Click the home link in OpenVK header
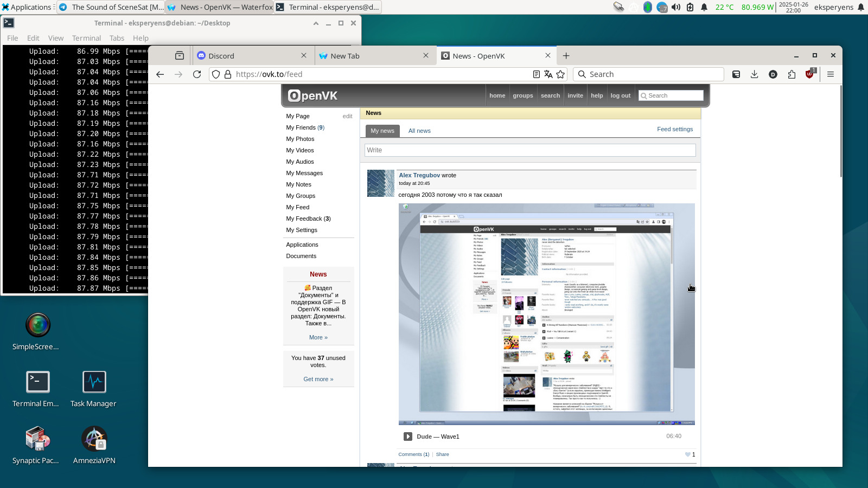The width and height of the screenshot is (868, 488). pos(497,95)
